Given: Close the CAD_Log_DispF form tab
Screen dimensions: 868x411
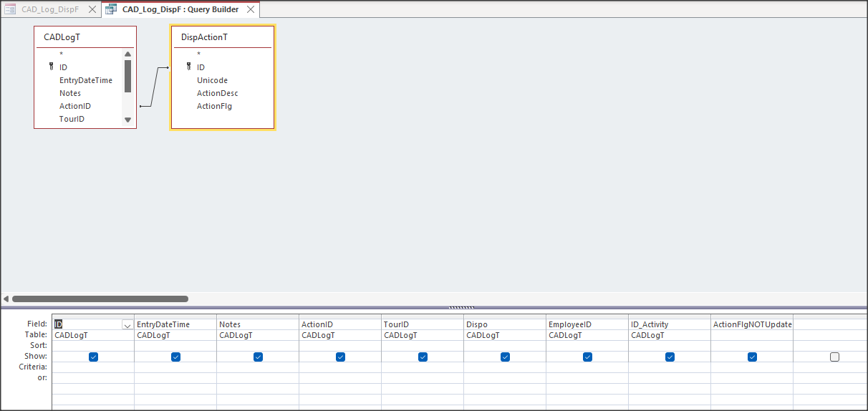Looking at the screenshot, I should point(92,9).
